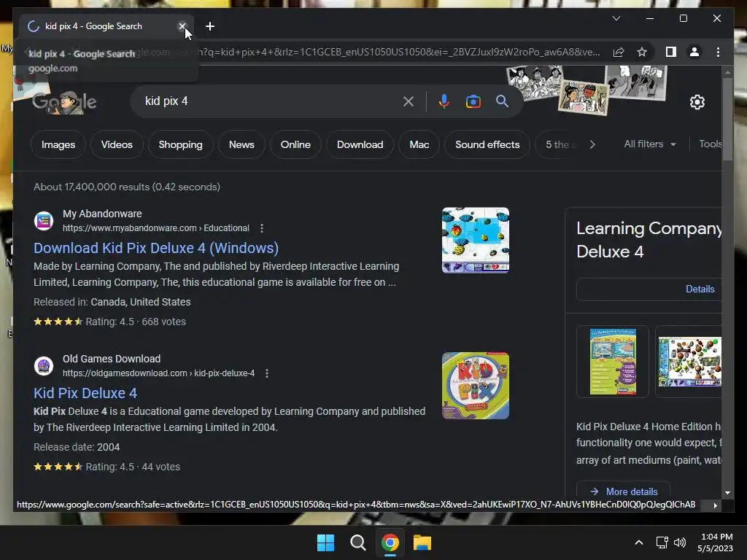The width and height of the screenshot is (747, 560).
Task: Open the Windows Start menu
Action: tap(326, 542)
